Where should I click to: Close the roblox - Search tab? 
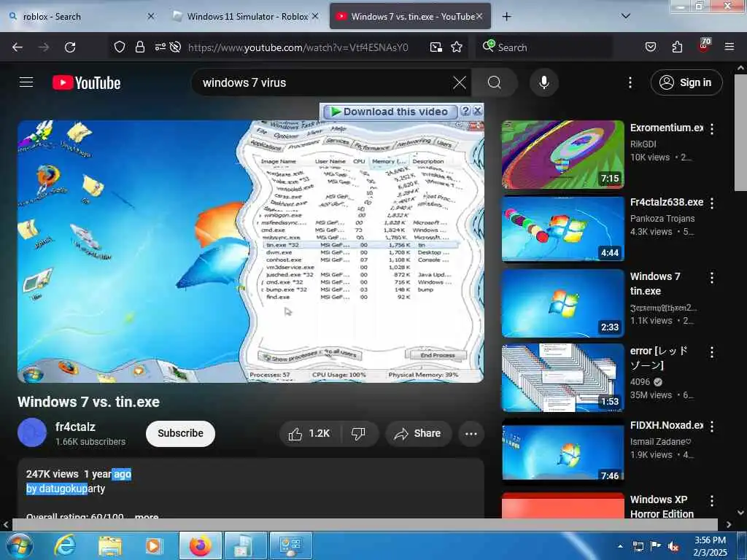click(150, 16)
